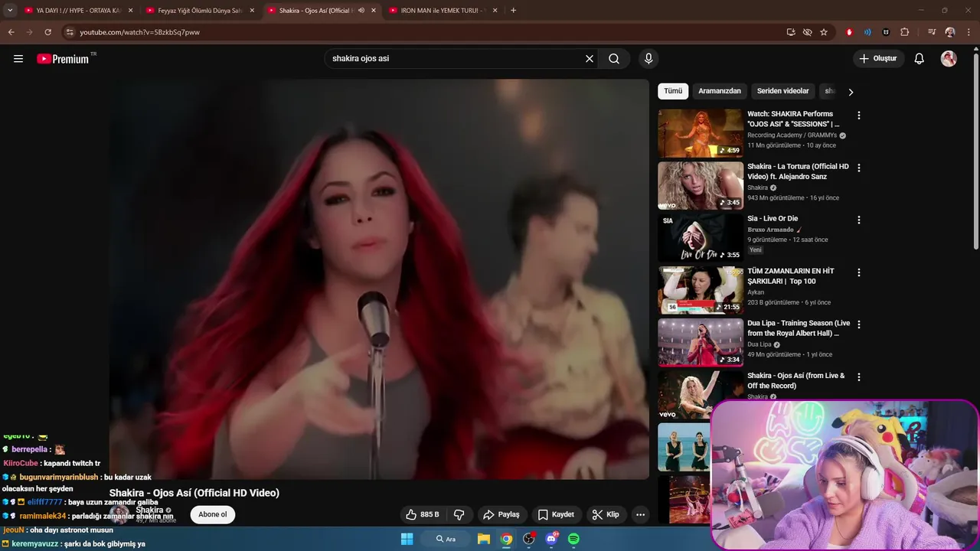Open YouTube notifications bell
This screenshot has width=980, height=551.
click(920, 59)
